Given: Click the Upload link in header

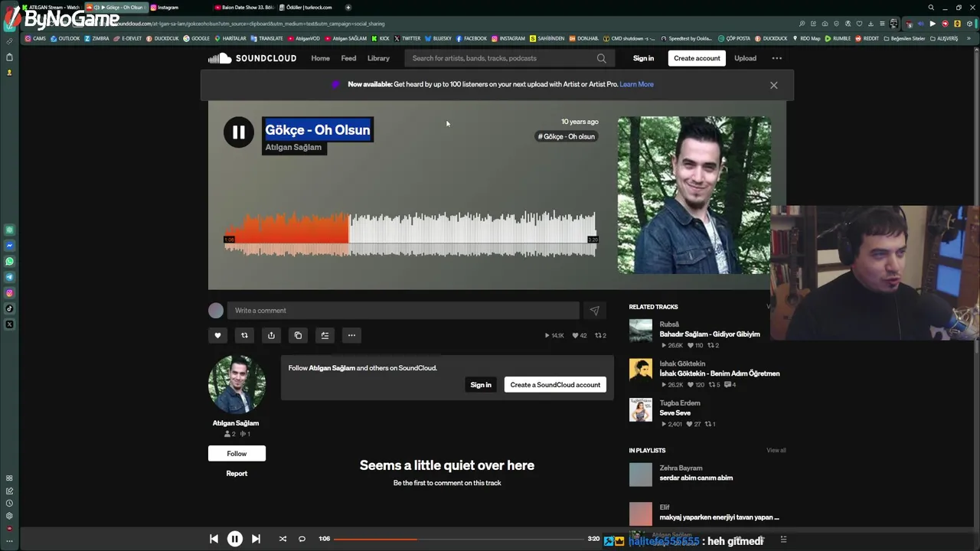Looking at the screenshot, I should 745,58.
